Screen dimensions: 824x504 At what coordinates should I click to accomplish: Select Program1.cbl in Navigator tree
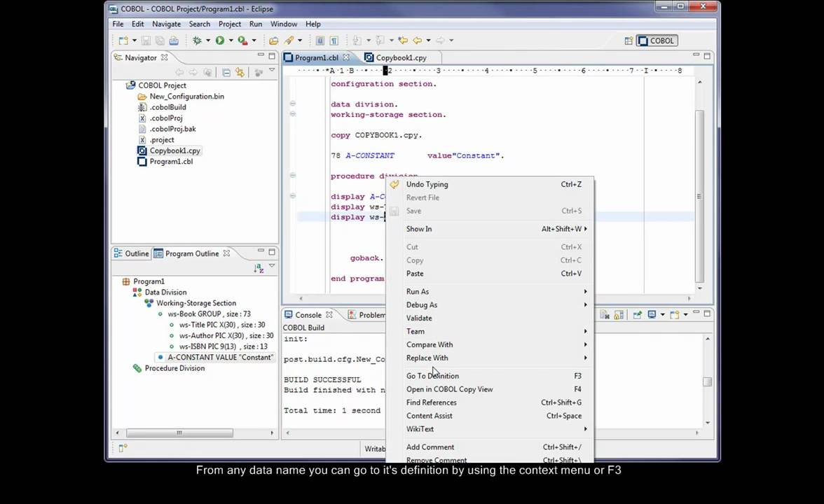click(x=171, y=162)
